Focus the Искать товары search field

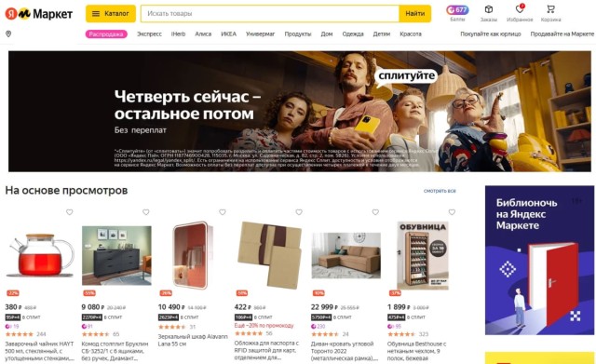click(x=270, y=14)
